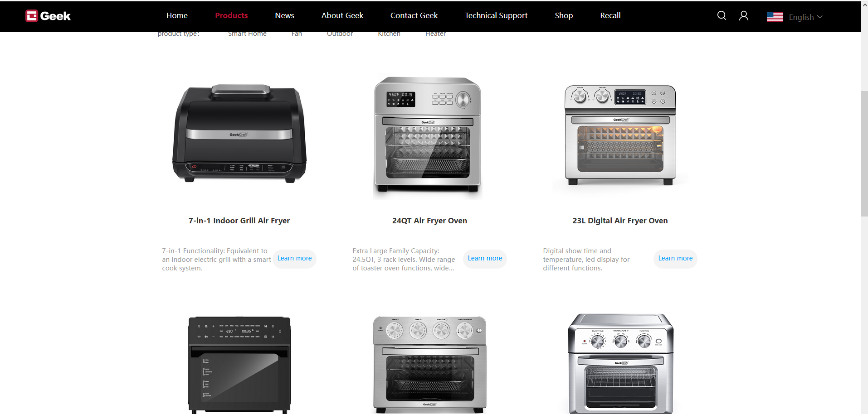Open the 23L Digital Air Fryer Oven title

click(620, 221)
